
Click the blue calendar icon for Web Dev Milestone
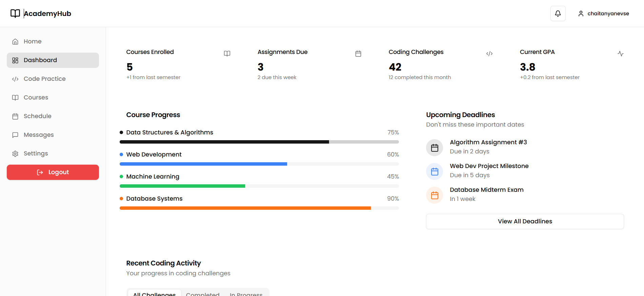[435, 171]
